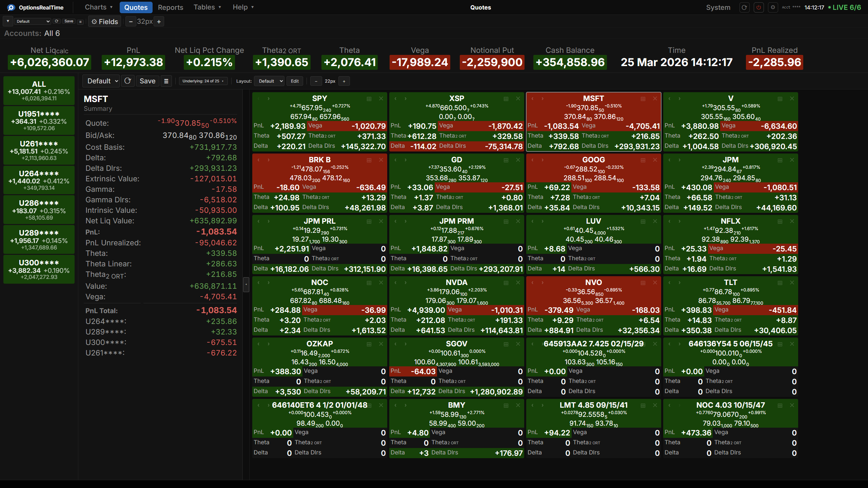Open hamburger menu next to large Save
This screenshot has height=488, width=868.
(x=166, y=81)
